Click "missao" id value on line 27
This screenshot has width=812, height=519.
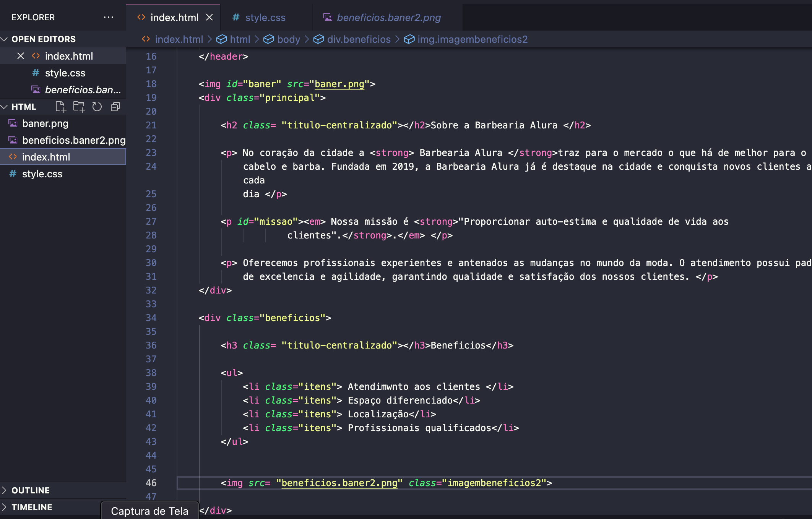pyautogui.click(x=276, y=221)
